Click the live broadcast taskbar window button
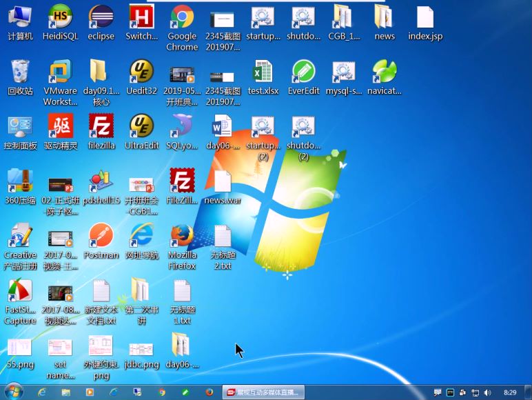This screenshot has height=400, width=532. coord(263,392)
